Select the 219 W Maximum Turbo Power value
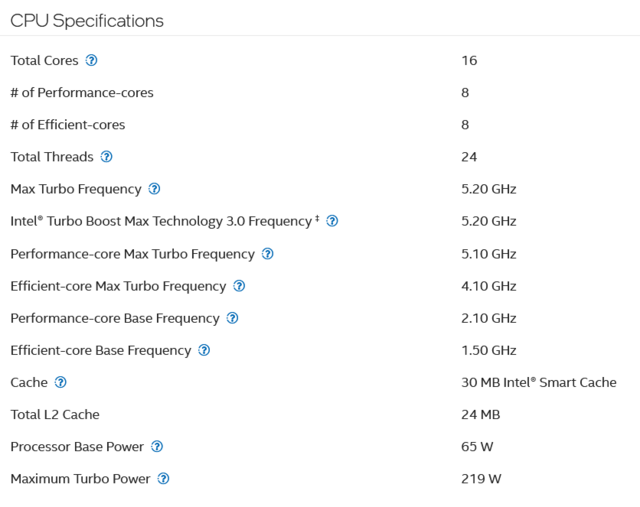640x507 pixels. [x=481, y=479]
